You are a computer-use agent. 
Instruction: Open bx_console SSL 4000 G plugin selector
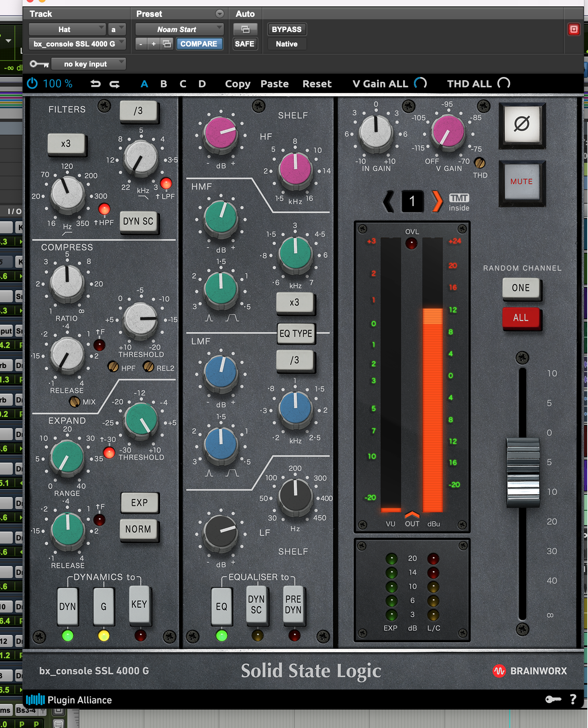77,44
